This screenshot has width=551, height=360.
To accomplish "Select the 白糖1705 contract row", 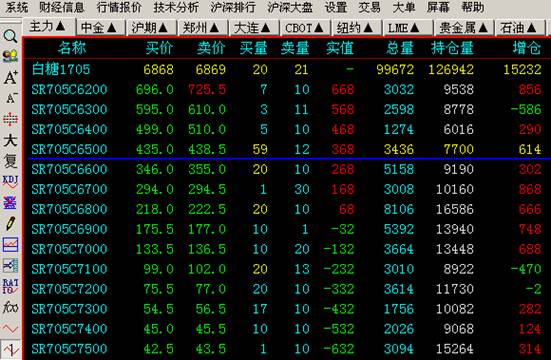I will tap(286, 69).
